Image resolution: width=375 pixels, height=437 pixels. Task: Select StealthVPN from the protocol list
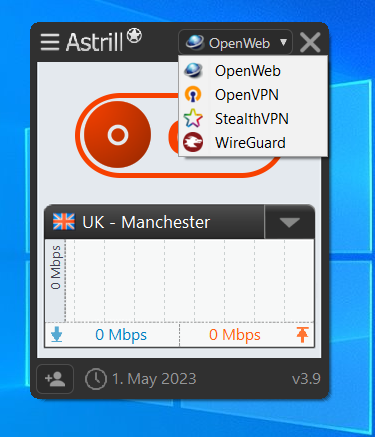pyautogui.click(x=253, y=119)
